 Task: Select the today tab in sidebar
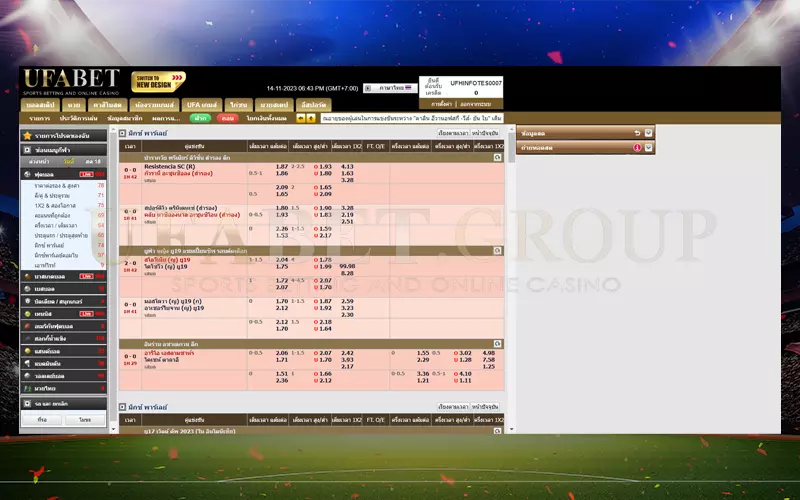point(68,161)
